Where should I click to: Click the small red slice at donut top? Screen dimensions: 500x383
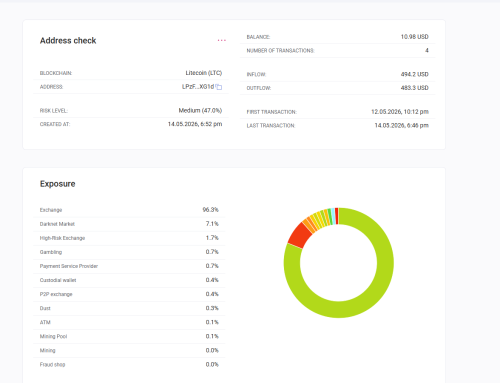(x=337, y=216)
